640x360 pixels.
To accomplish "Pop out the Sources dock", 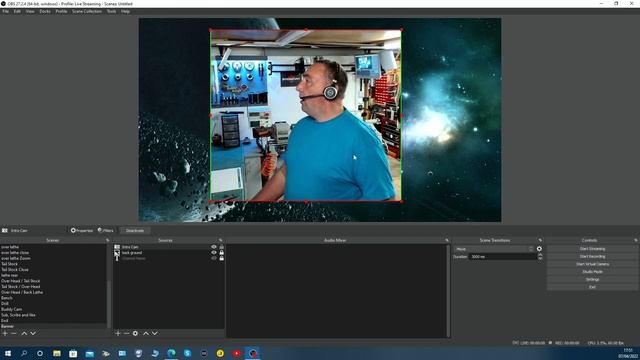I will point(221,240).
